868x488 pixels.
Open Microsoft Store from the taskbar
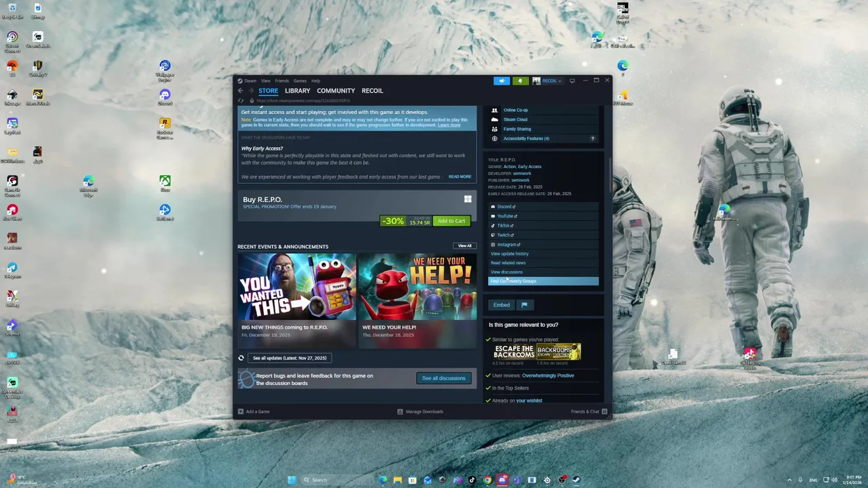pos(412,480)
